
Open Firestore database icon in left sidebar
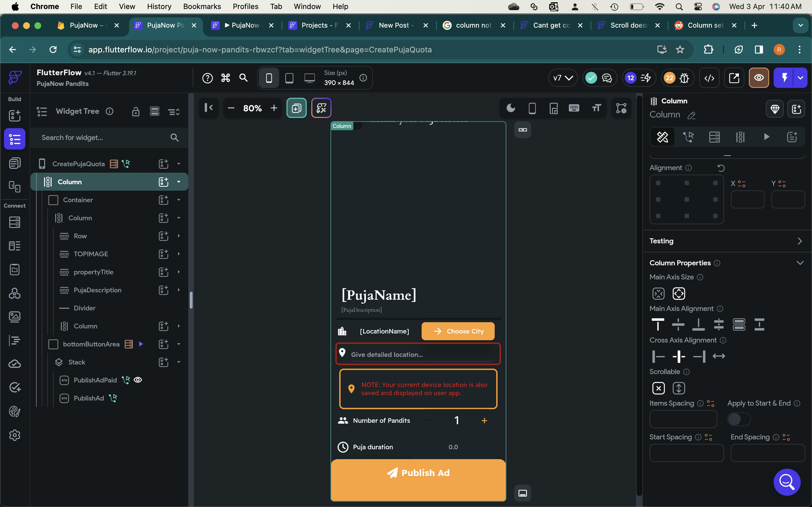pos(14,222)
